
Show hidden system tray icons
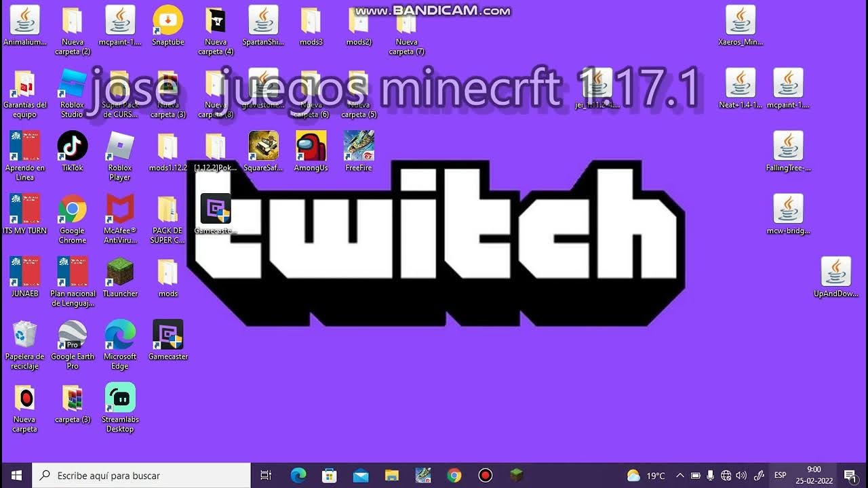pos(680,476)
